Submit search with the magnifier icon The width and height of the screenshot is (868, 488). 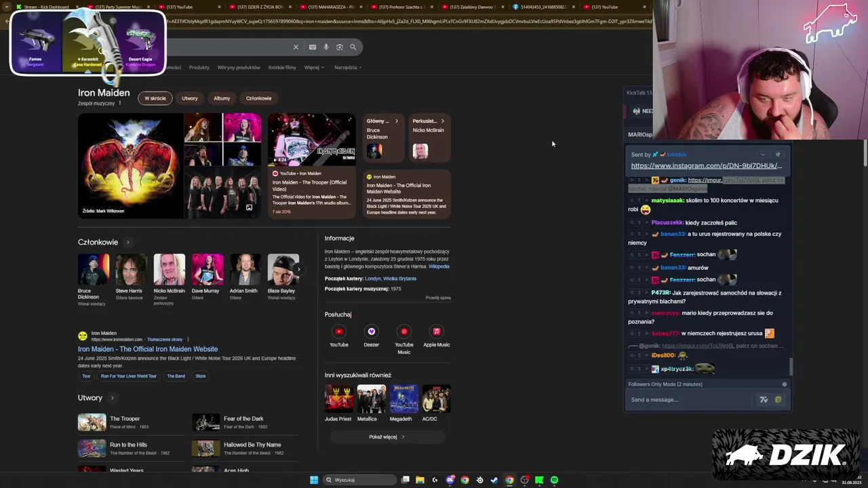(x=353, y=47)
